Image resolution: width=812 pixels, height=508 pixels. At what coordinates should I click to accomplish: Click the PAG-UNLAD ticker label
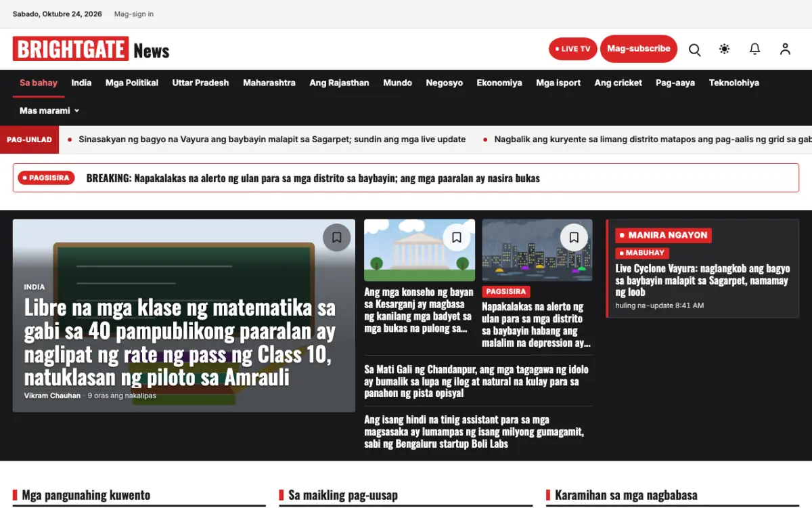tap(30, 140)
